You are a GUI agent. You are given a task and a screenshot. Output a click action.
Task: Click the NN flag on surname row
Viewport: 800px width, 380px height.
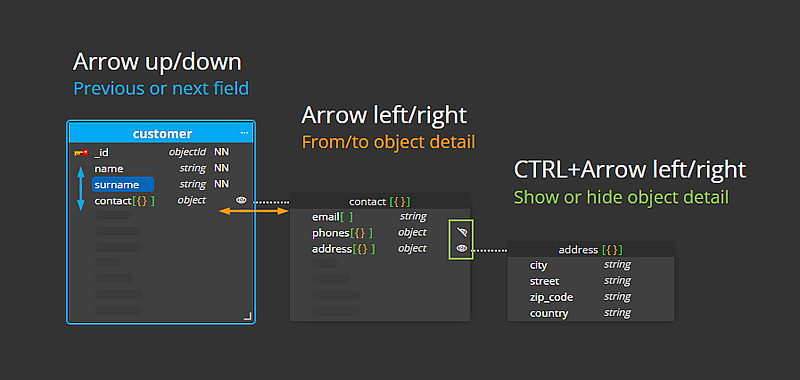221,184
